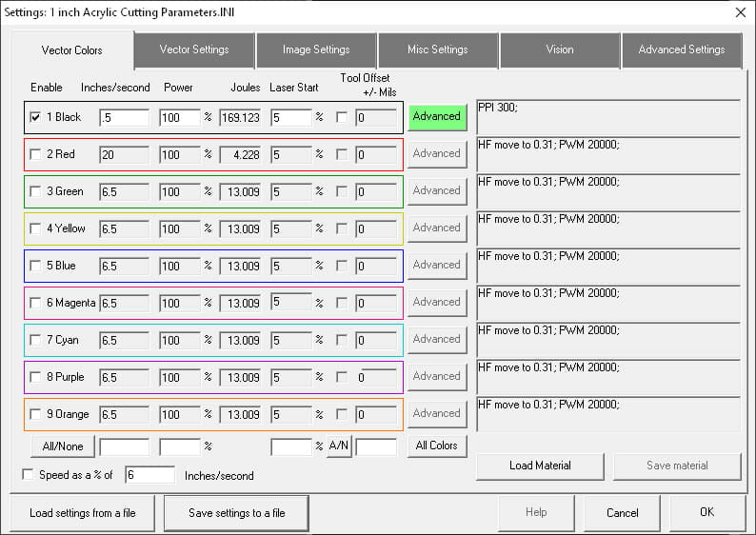Click the all-colors speed input field
The height and width of the screenshot is (535, 756).
pos(125,446)
